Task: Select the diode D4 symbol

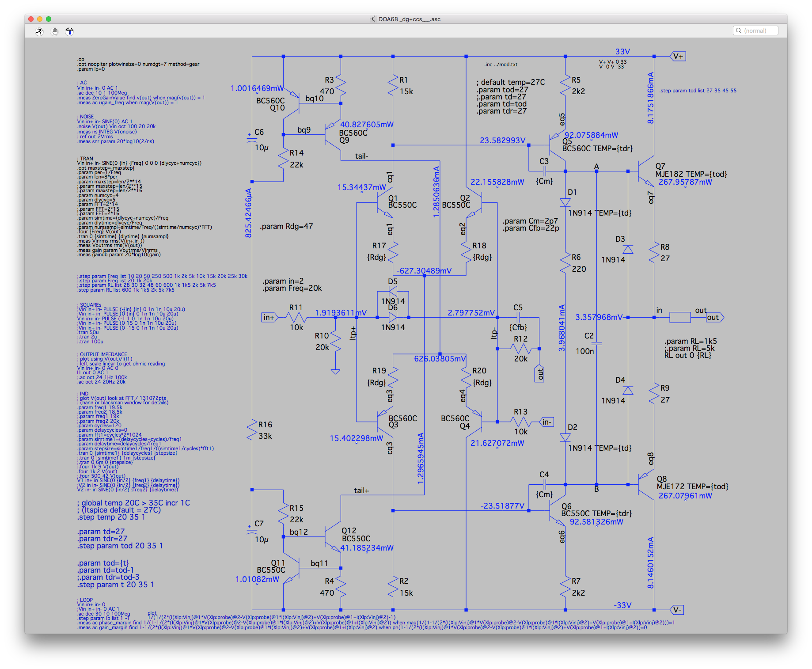Action: pos(628,391)
